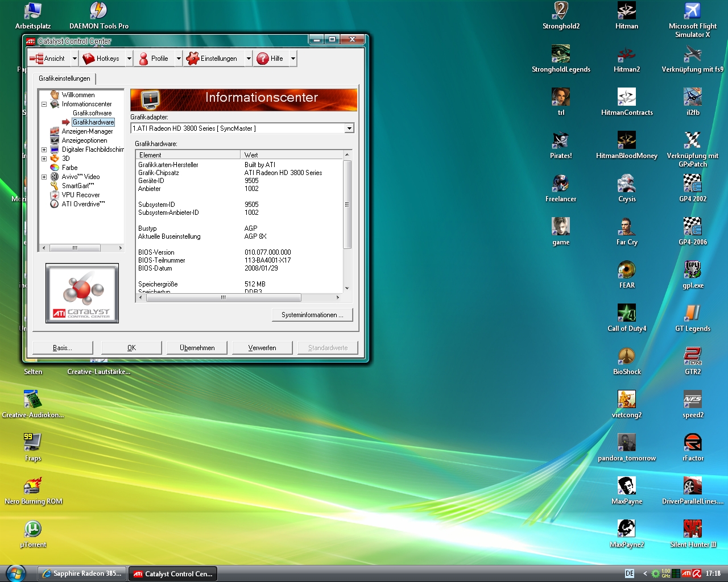Click the Übernehmen button
Image resolution: width=728 pixels, height=582 pixels.
(x=197, y=348)
